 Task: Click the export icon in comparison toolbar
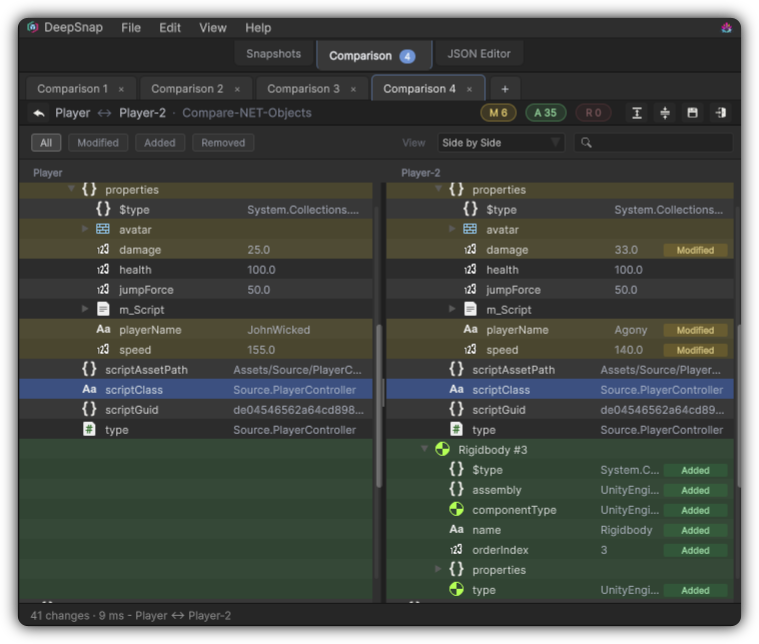pyautogui.click(x=720, y=113)
